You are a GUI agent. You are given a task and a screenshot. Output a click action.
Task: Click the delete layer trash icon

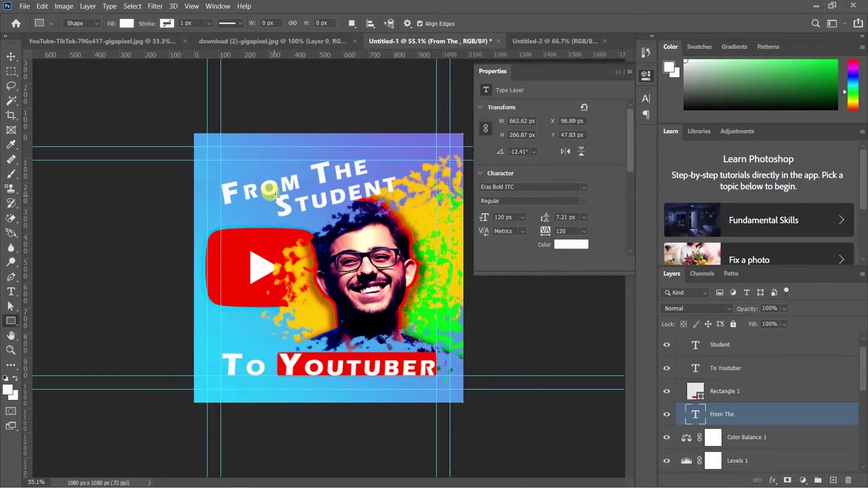pos(848,480)
